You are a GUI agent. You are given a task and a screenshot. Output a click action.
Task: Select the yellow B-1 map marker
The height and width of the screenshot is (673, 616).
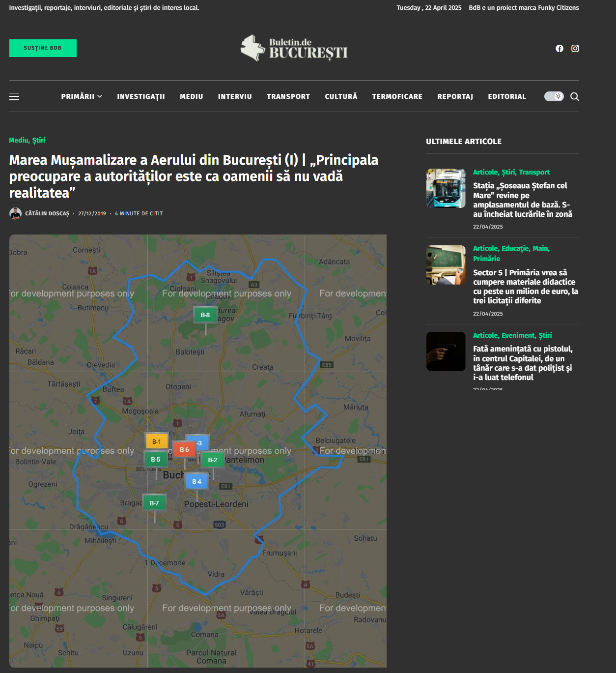pyautogui.click(x=156, y=441)
